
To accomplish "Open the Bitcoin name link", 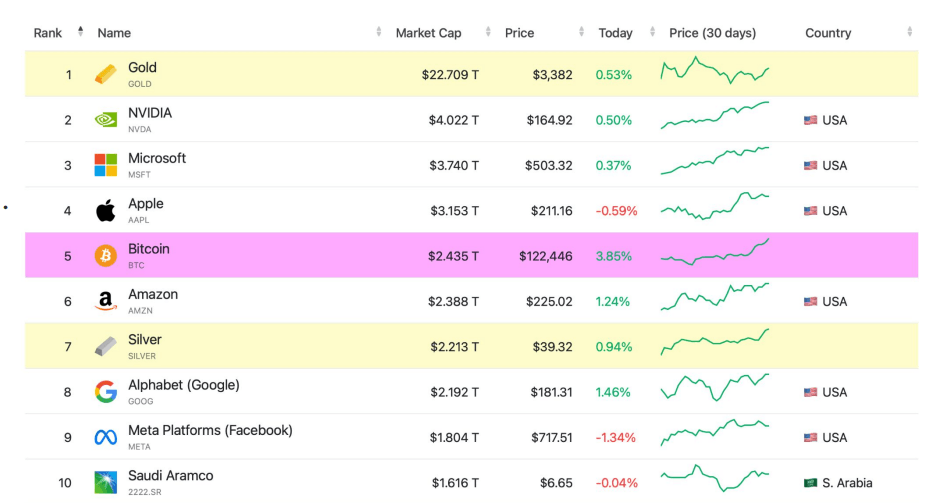I will (x=149, y=249).
